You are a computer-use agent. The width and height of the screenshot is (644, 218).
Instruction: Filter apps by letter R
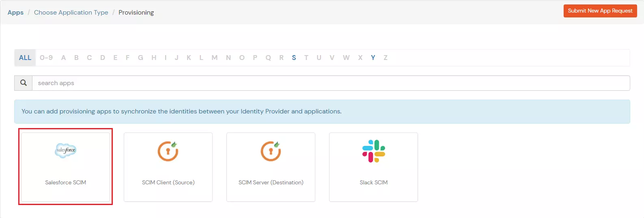point(281,58)
